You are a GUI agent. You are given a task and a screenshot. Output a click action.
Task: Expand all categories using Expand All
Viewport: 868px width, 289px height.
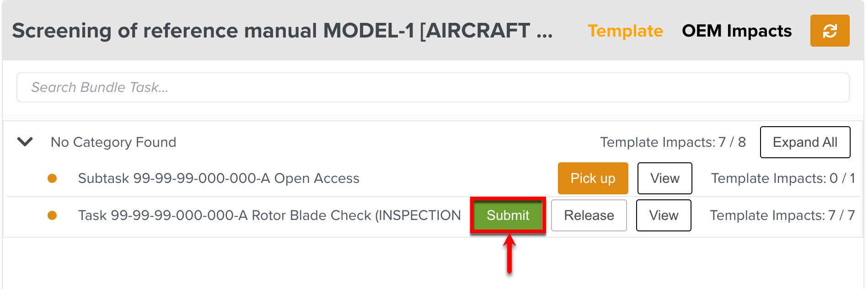(805, 142)
